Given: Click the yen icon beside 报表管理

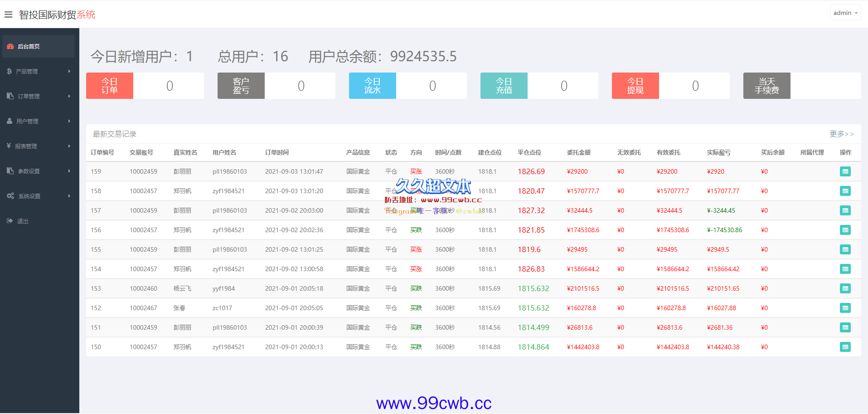Looking at the screenshot, I should pyautogui.click(x=9, y=146).
